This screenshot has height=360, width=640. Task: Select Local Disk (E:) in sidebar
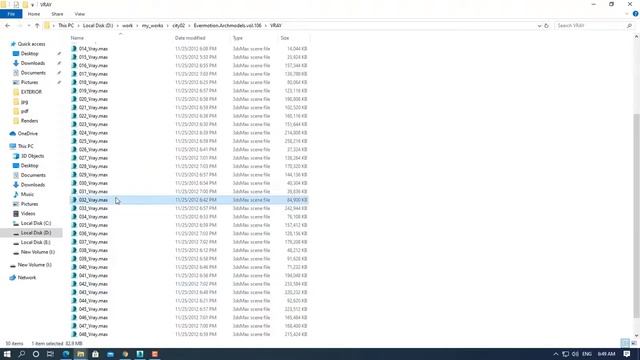[x=36, y=242]
